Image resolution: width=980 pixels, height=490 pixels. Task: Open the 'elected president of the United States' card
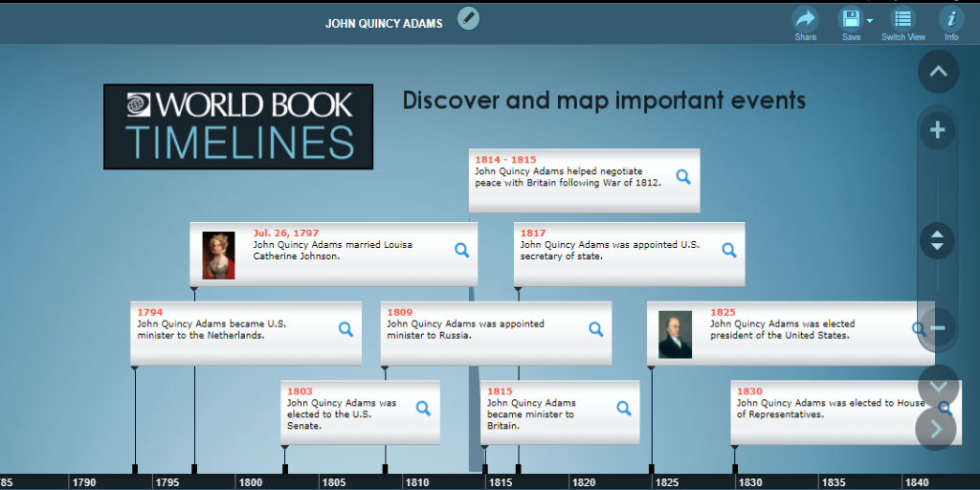click(791, 334)
